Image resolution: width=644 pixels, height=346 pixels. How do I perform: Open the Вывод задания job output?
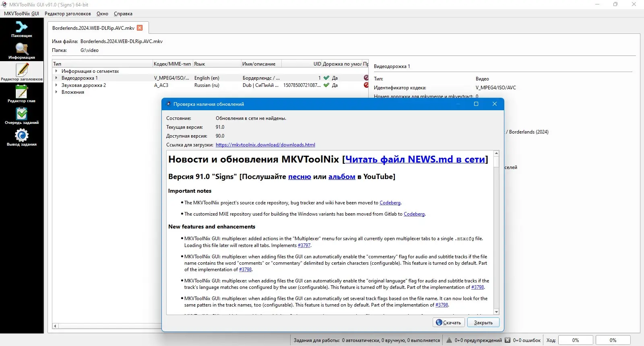(22, 138)
